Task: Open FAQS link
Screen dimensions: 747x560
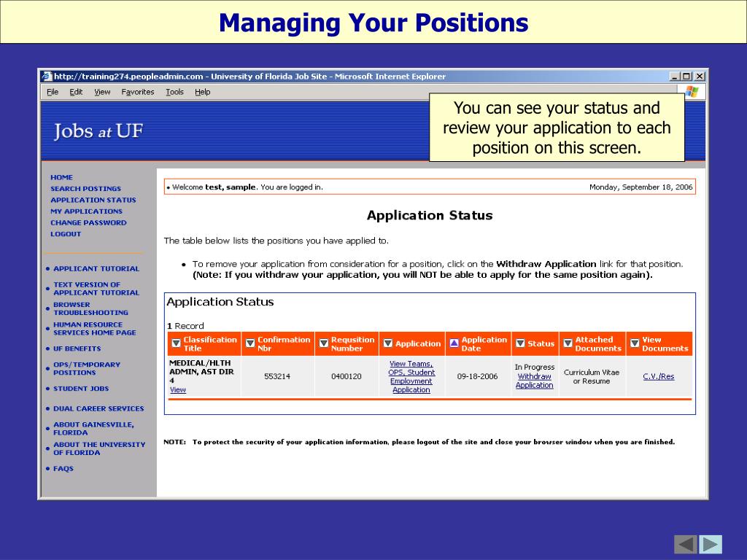Action: coord(63,469)
